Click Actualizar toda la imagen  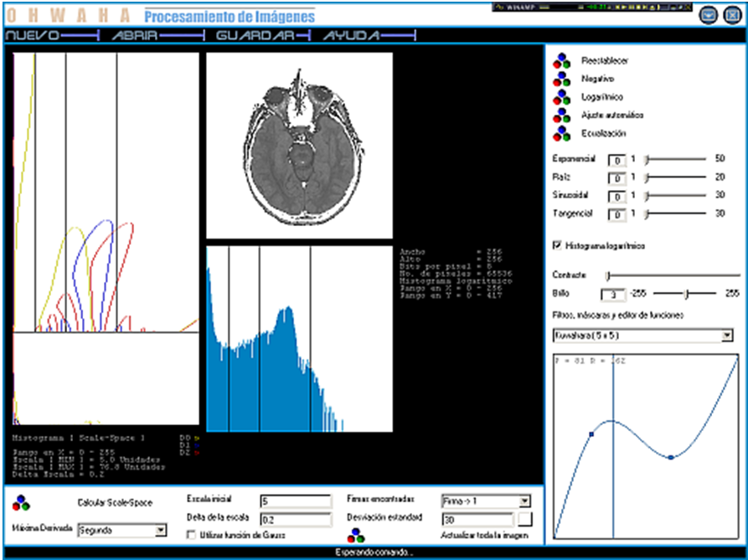[x=484, y=535]
